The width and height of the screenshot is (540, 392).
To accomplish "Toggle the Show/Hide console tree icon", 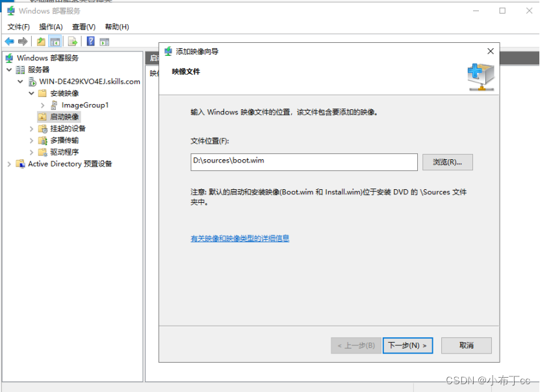I will pos(55,42).
